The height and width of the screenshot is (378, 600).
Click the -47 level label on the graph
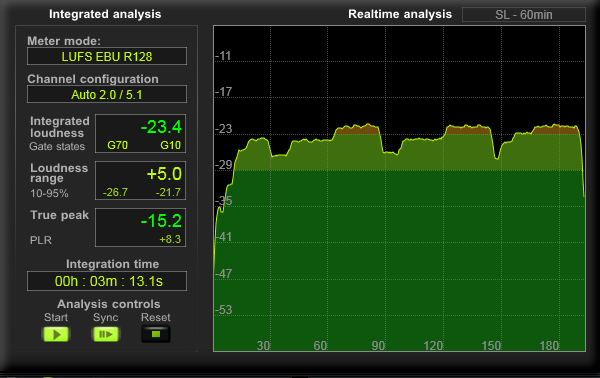223,274
